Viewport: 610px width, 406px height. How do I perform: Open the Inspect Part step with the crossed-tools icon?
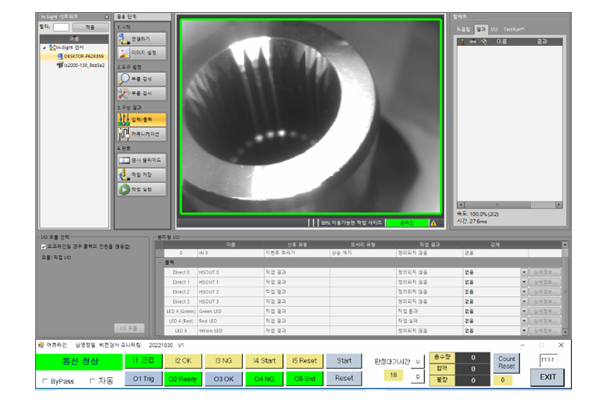pyautogui.click(x=142, y=93)
